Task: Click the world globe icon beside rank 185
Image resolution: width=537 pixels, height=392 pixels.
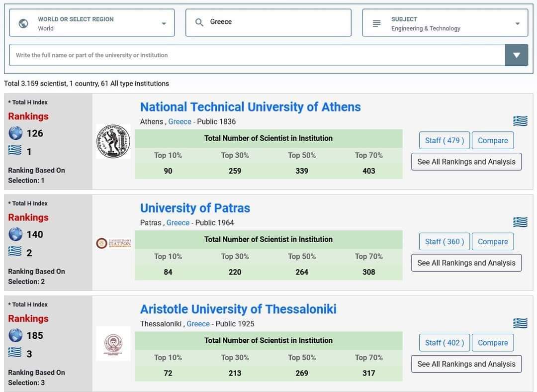Action: 15,335
